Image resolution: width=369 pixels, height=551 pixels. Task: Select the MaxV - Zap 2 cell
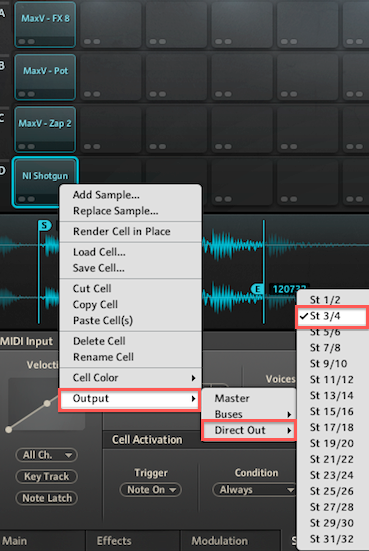tap(45, 129)
